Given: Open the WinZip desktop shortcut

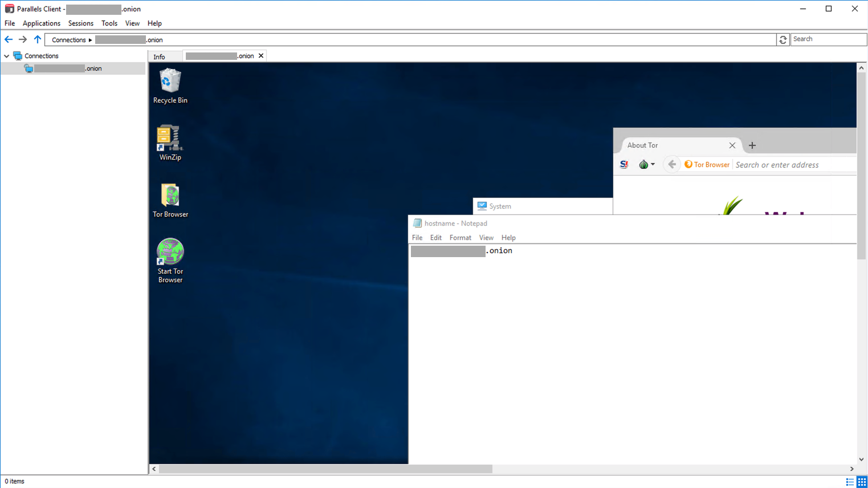Looking at the screenshot, I should click(x=170, y=143).
